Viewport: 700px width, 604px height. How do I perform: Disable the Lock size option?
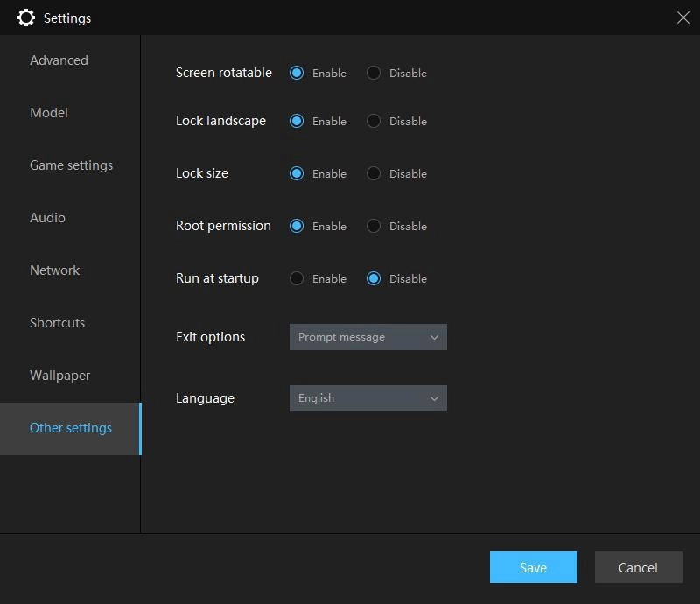click(374, 173)
